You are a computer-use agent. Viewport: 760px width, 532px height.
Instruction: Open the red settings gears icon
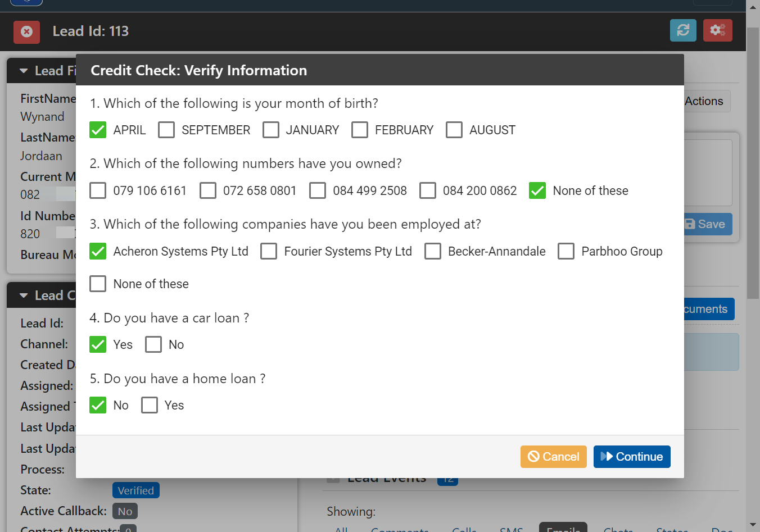pyautogui.click(x=717, y=30)
